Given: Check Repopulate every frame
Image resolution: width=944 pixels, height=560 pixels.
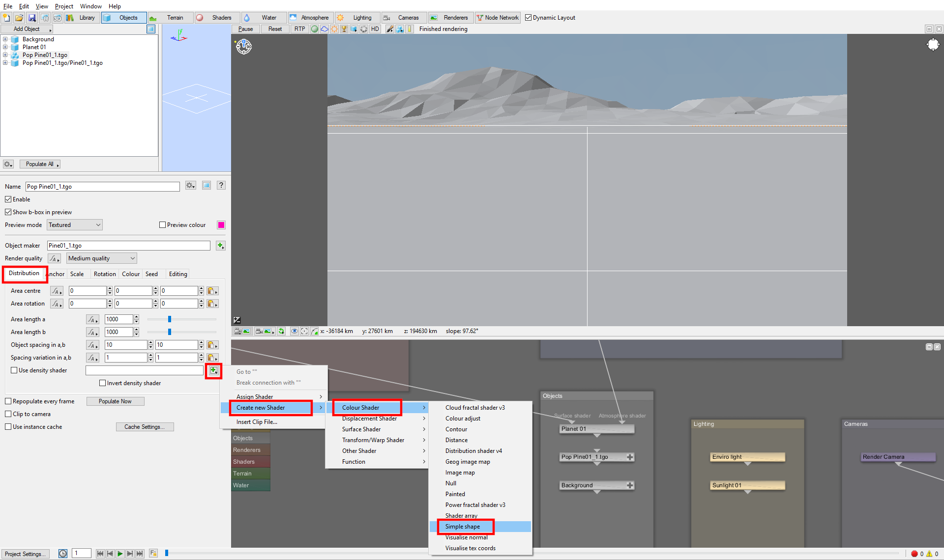Looking at the screenshot, I should pyautogui.click(x=8, y=401).
